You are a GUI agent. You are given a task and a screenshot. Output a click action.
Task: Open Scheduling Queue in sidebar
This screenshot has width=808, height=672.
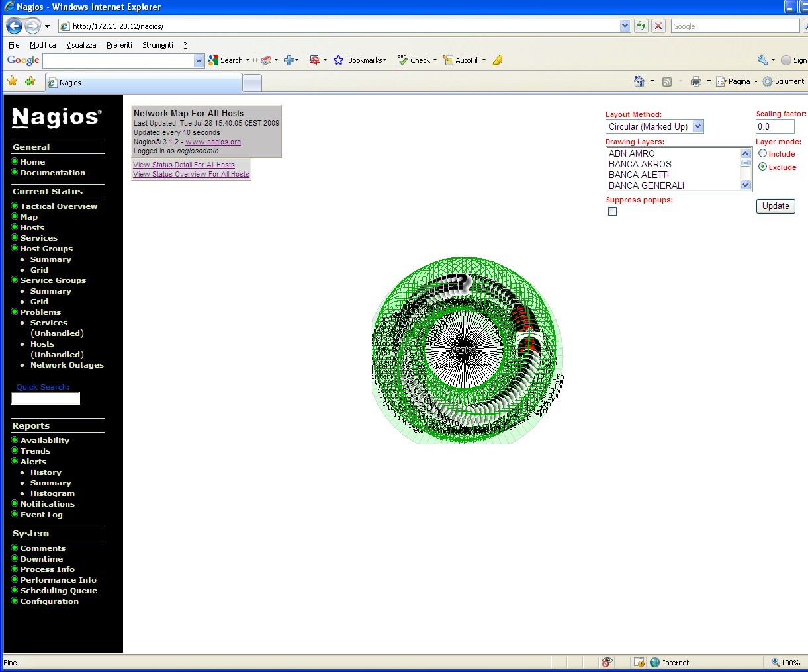(59, 591)
